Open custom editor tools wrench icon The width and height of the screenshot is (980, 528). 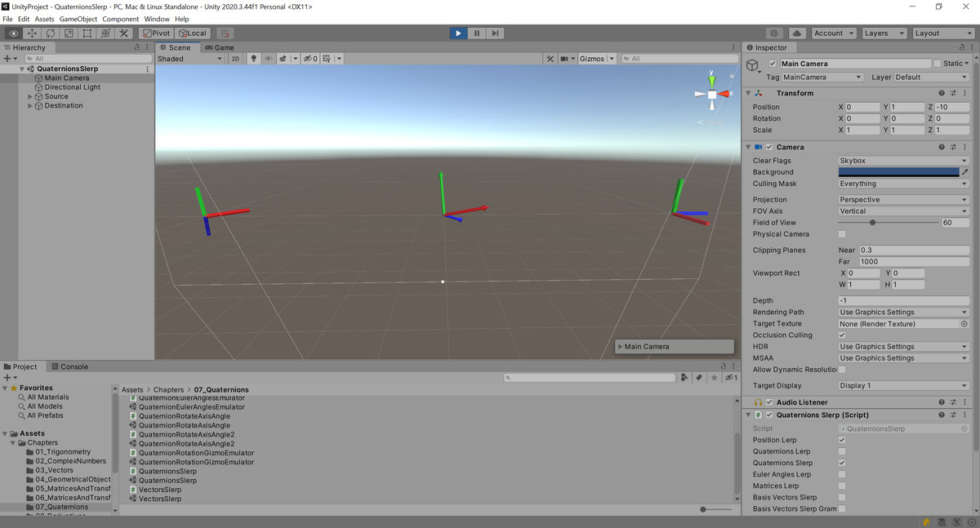click(x=124, y=33)
